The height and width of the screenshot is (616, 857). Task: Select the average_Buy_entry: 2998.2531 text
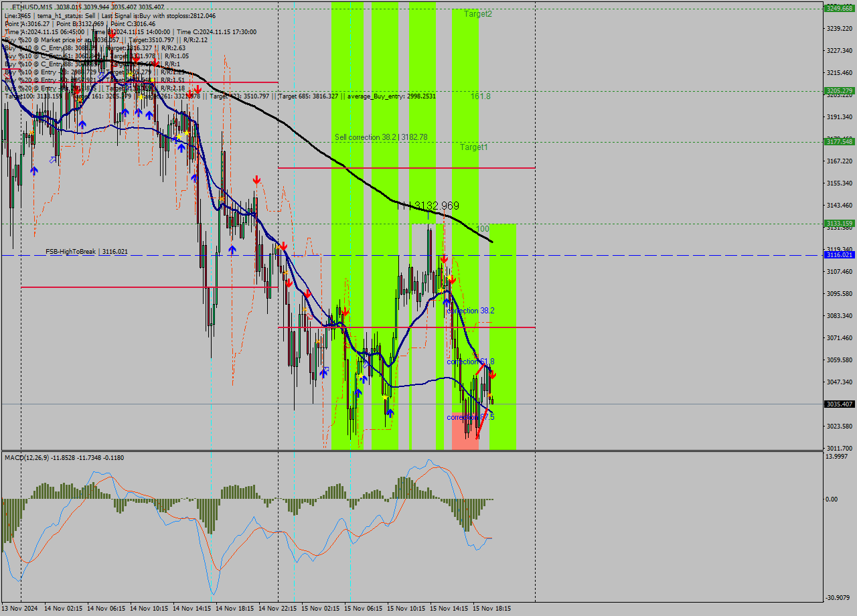pos(392,96)
